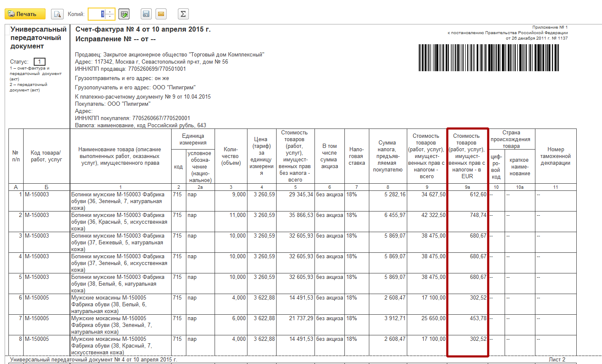Viewport: 602px width, 364px height.
Task: Click the 'Приложение № 1' note at top right
Action: click(x=550, y=27)
